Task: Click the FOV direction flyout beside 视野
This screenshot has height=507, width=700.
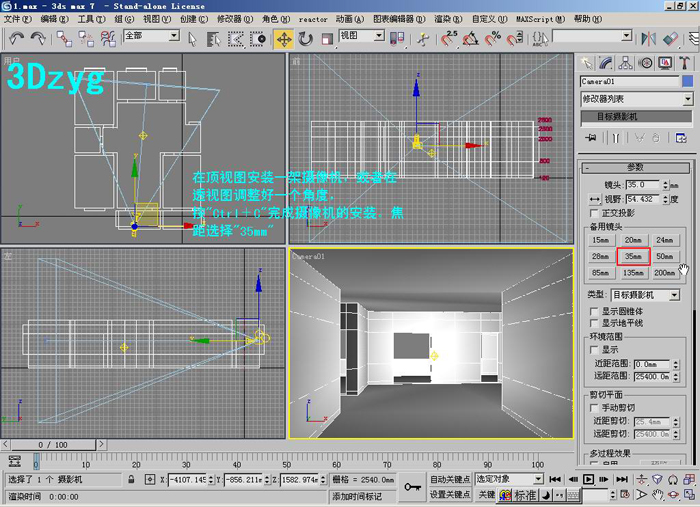Action: pos(594,199)
